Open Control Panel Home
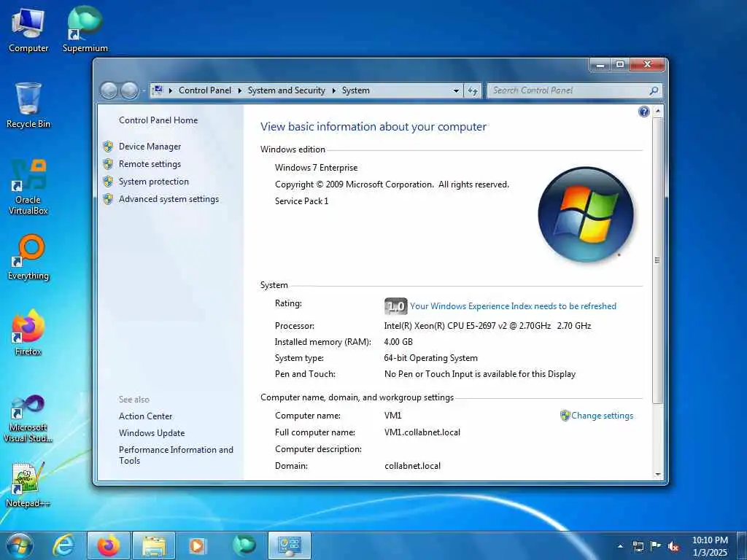 [x=158, y=120]
